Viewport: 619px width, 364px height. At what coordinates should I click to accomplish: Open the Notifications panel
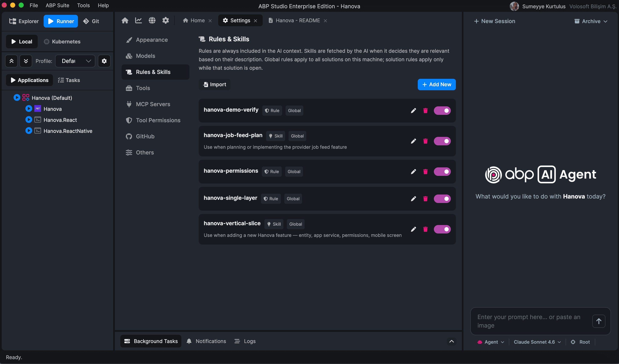(x=206, y=341)
